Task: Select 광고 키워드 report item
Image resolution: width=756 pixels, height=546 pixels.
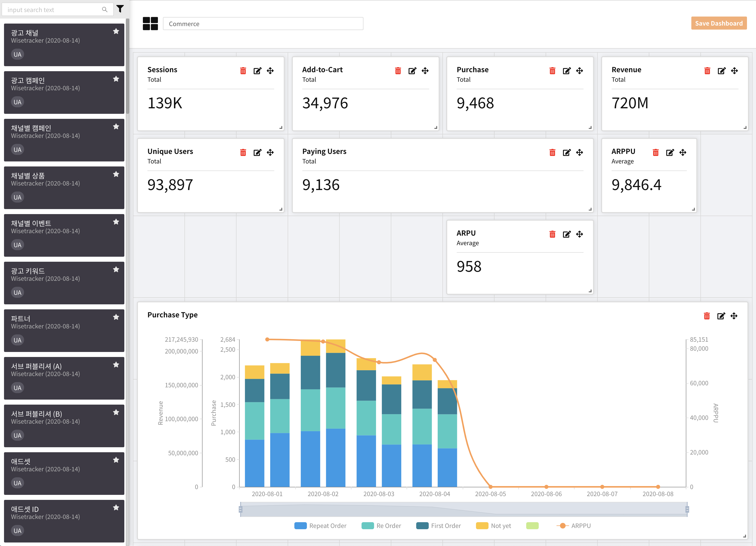Action: [64, 283]
